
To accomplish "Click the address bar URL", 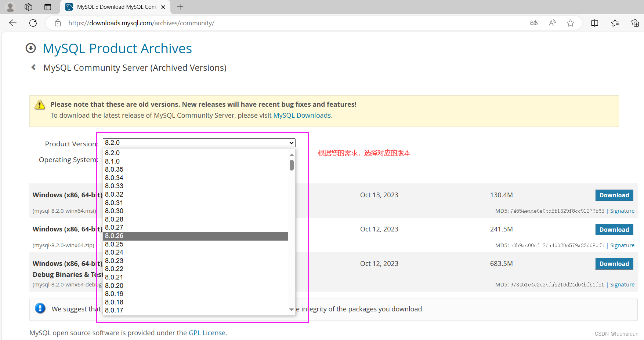I will click(141, 23).
